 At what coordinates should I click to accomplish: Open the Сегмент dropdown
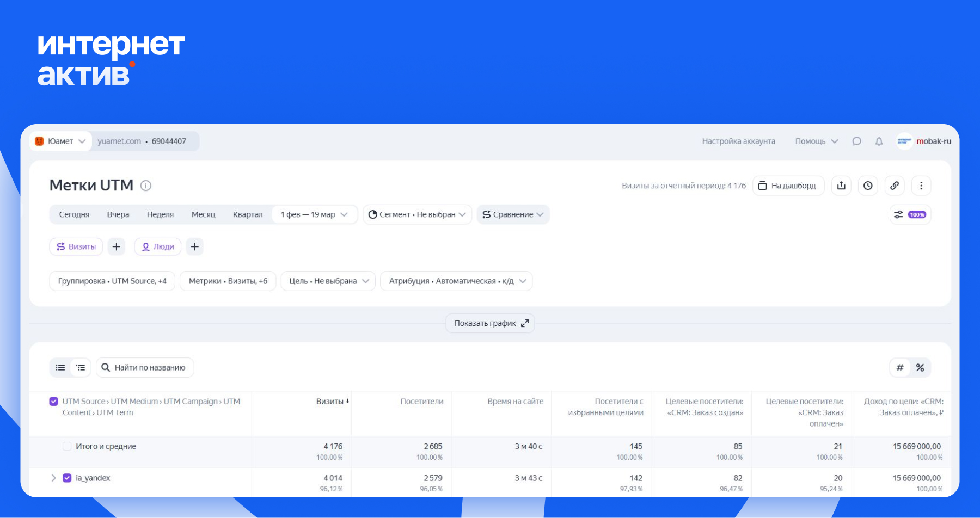[x=417, y=214]
